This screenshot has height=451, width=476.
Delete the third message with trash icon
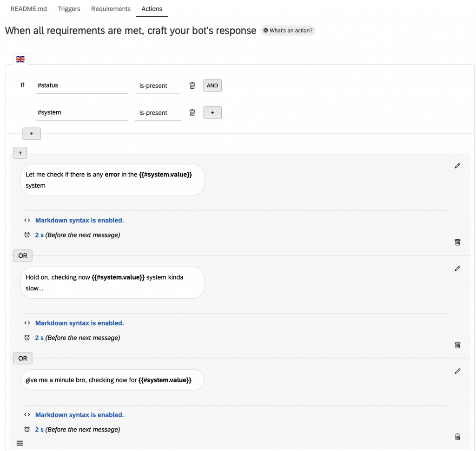click(x=457, y=437)
